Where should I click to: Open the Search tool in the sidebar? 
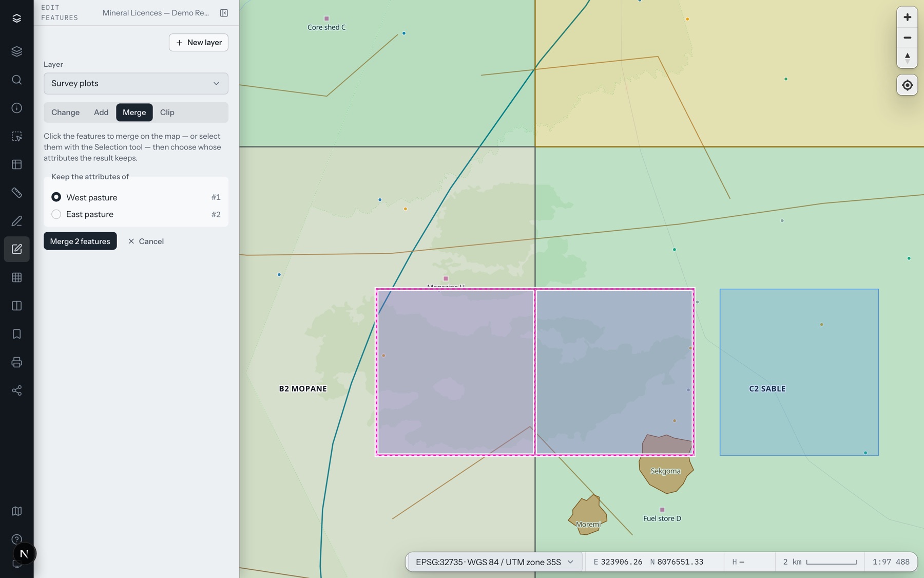click(x=16, y=80)
